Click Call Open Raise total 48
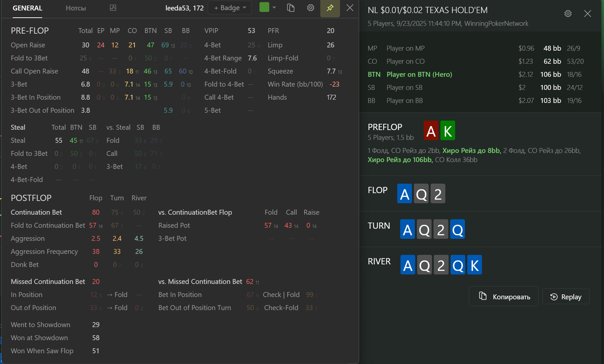This screenshot has width=604, height=364. tap(85, 71)
